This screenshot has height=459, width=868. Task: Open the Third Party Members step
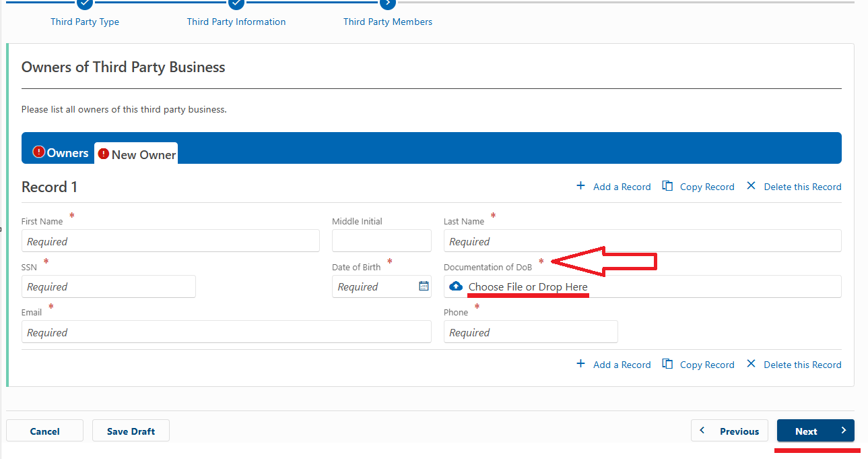point(388,22)
